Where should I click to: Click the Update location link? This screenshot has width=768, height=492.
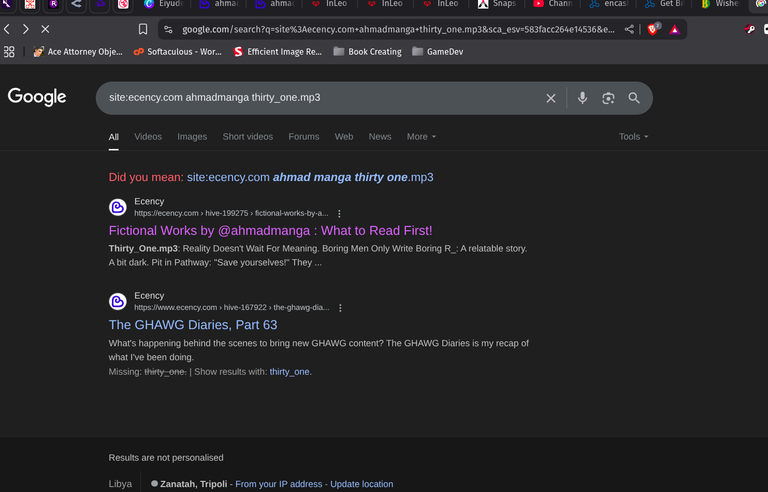(361, 484)
